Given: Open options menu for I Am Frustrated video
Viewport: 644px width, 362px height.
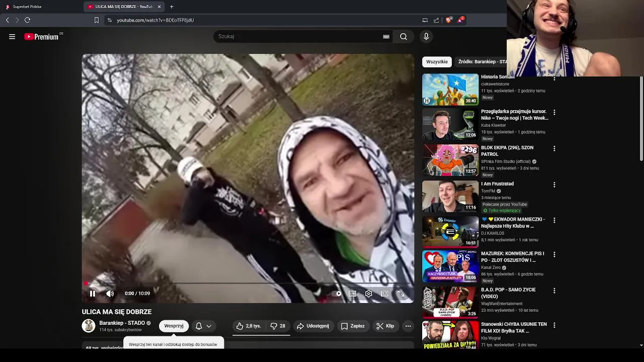Looking at the screenshot, I should (554, 185).
